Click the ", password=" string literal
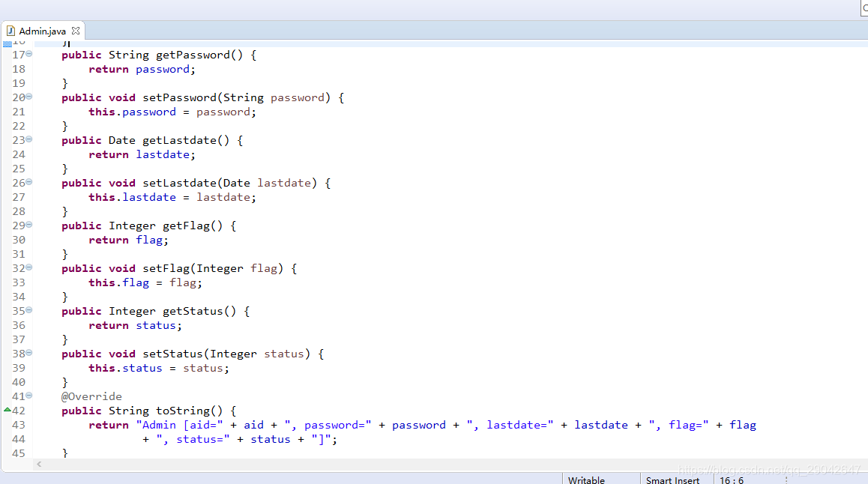 [x=328, y=426]
